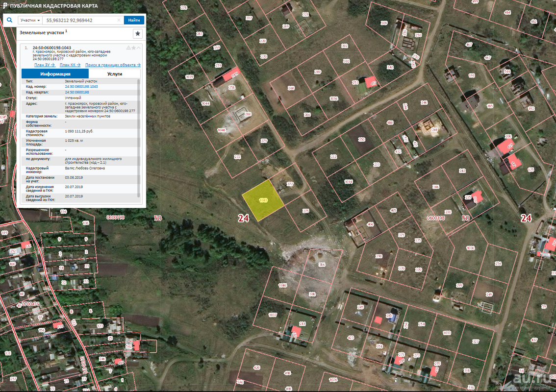Click parcel labeled 1046 on the map
The width and height of the screenshot is (556, 392).
point(282,285)
